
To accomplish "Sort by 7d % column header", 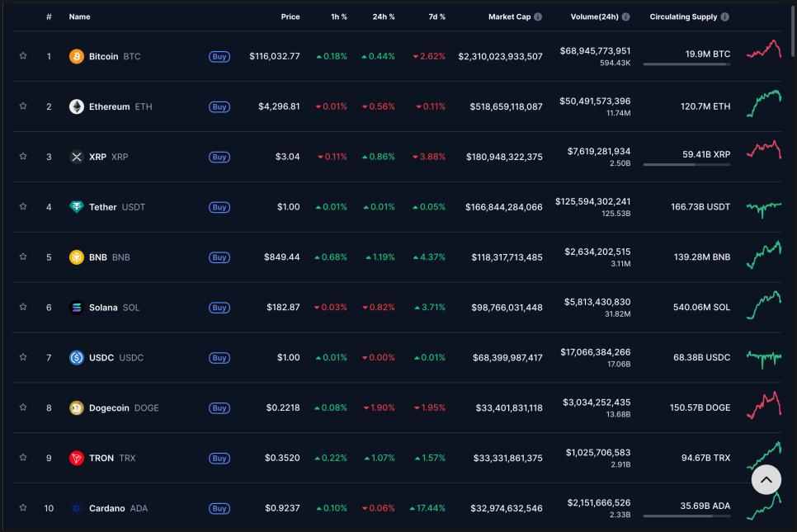I will click(436, 16).
